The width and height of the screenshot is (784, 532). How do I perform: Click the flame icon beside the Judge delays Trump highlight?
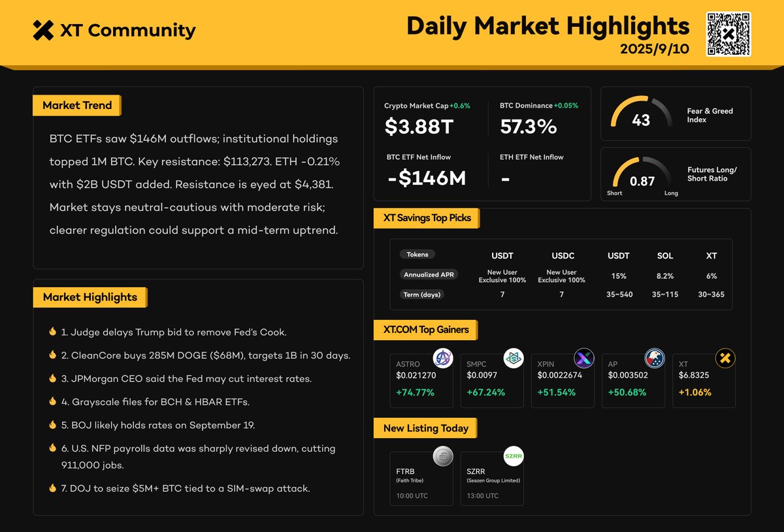click(52, 332)
